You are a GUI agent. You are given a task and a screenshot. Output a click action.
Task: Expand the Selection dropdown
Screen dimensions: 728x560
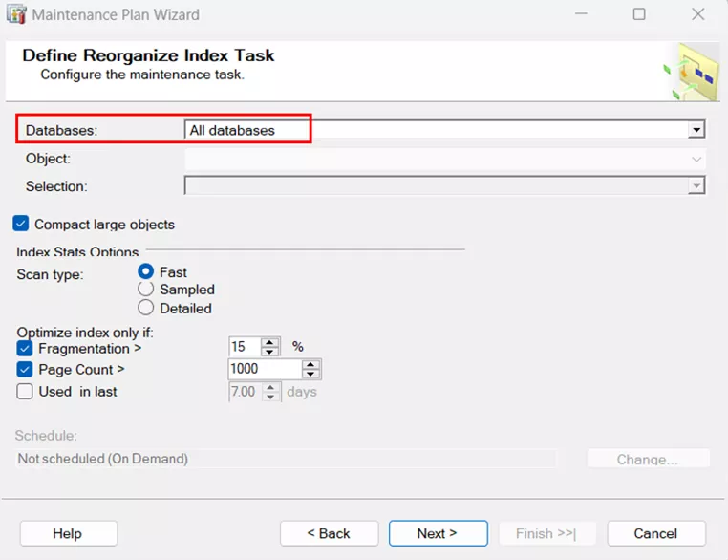tap(696, 186)
